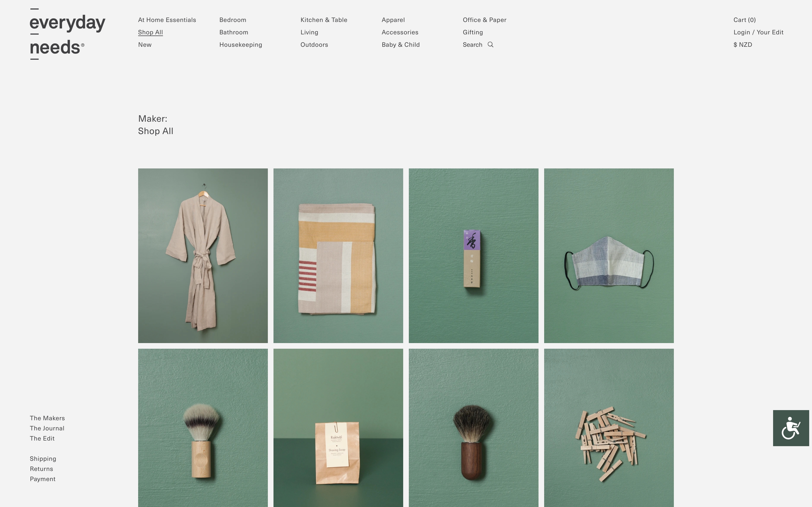This screenshot has height=507, width=812.
Task: Select the Shop All menu item
Action: pyautogui.click(x=150, y=32)
